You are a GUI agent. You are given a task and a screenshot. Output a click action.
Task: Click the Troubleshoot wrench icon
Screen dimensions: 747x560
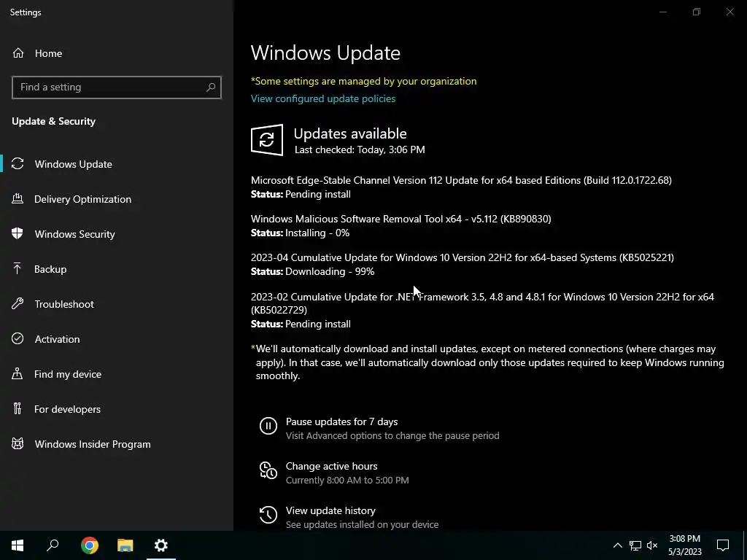click(18, 303)
